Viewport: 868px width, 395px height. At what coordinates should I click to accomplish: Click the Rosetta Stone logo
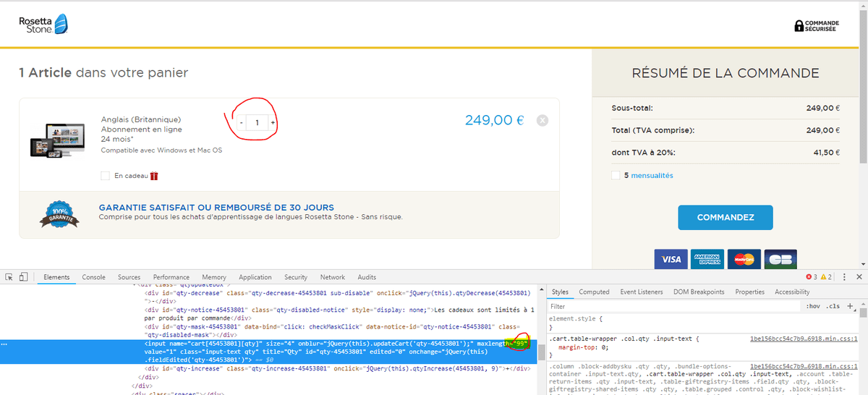pos(43,24)
